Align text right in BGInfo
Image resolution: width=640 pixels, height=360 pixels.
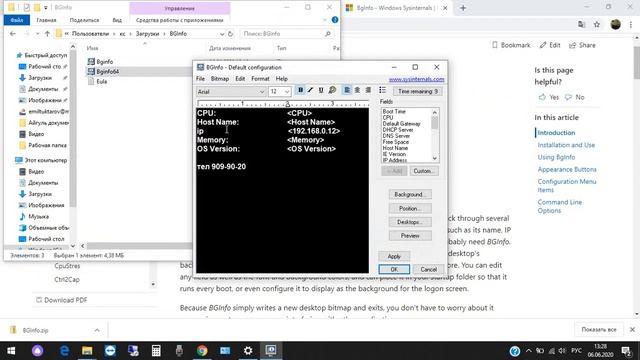368,90
